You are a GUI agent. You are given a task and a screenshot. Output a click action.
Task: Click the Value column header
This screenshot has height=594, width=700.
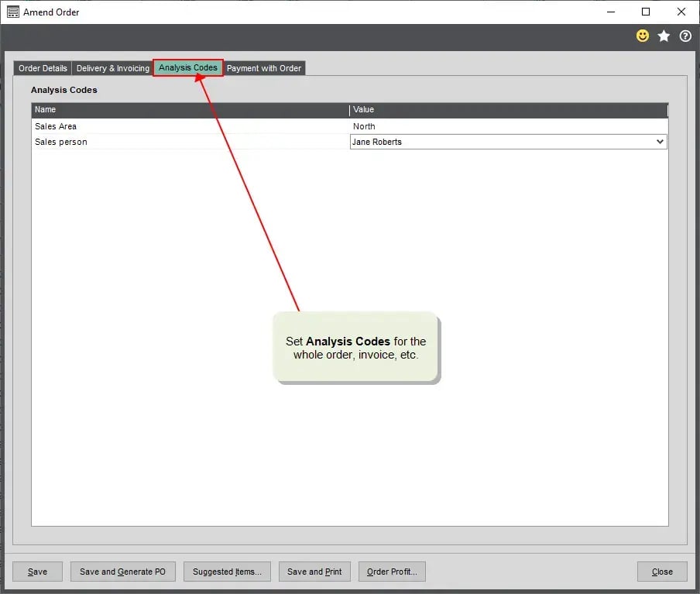509,110
